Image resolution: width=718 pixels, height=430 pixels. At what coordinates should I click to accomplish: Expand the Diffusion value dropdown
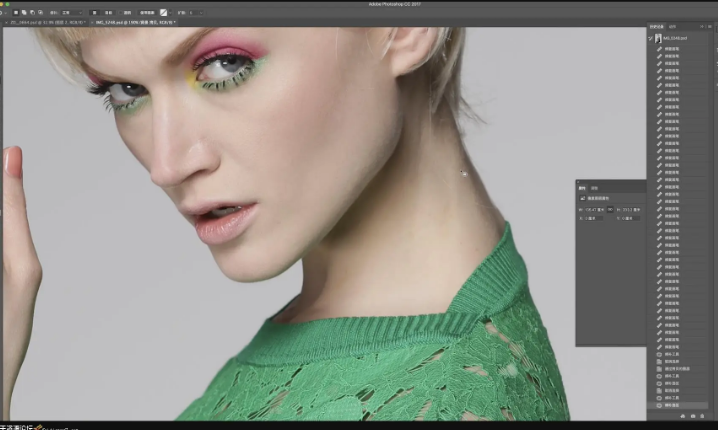pos(196,13)
